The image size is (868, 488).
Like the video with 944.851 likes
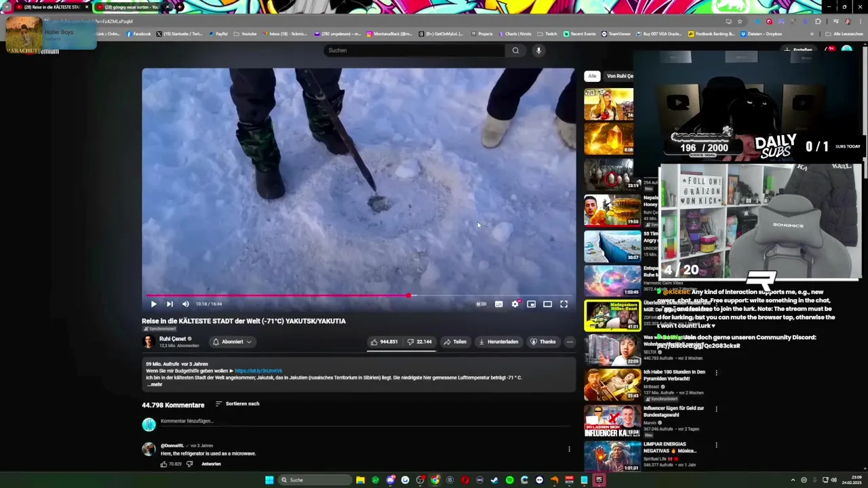pyautogui.click(x=384, y=342)
